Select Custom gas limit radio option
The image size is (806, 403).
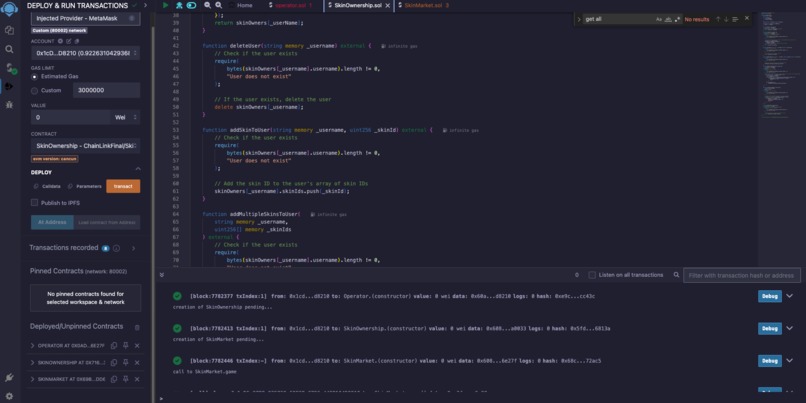point(34,90)
